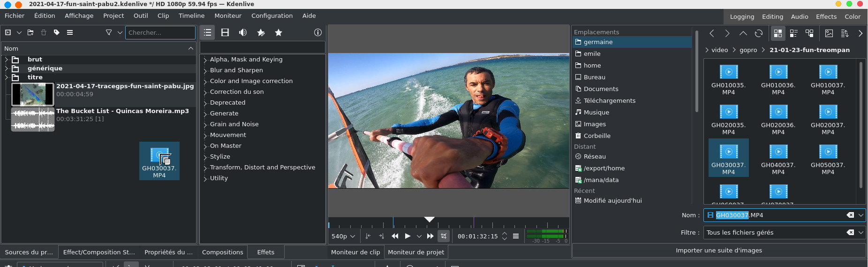The image size is (868, 267).
Task: Open the play options dropdown arrow
Action: (x=419, y=236)
